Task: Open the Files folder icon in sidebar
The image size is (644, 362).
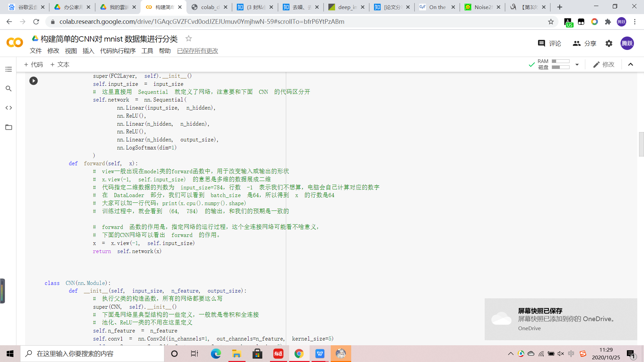Action: click(9, 127)
